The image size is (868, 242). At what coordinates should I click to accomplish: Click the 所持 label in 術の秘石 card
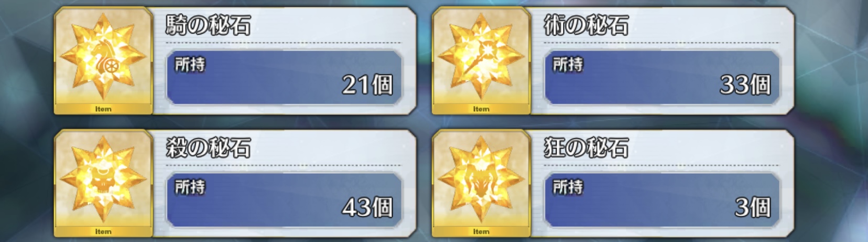pyautogui.click(x=568, y=65)
